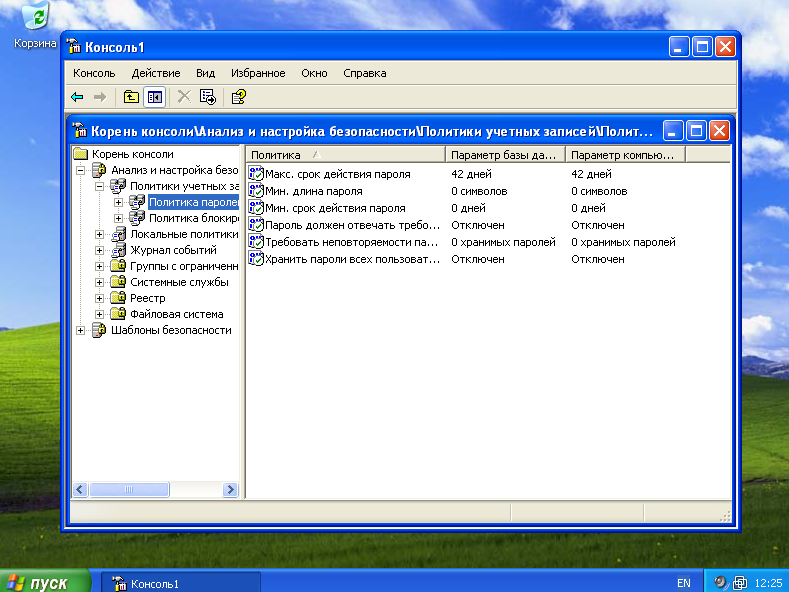Screen dimensions: 789x592
Task: Click tree scrollbar right arrow
Action: point(230,489)
